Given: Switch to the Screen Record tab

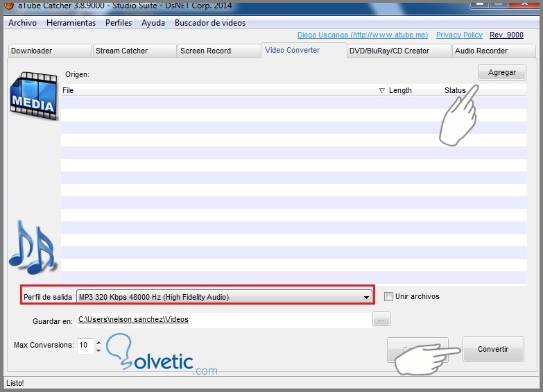Looking at the screenshot, I should [219, 51].
